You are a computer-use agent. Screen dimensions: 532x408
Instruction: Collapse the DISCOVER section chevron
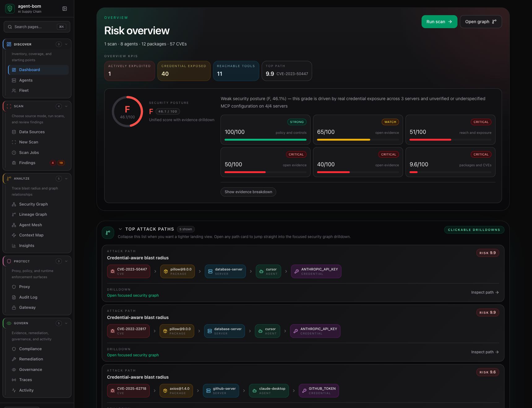tap(66, 44)
